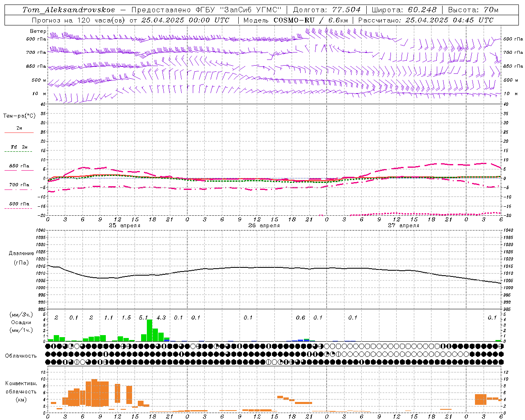This screenshot has width=525, height=420.
Task: Click the ФГБУ "ЗапСиб УГМС" provider text
Action: 239,10
